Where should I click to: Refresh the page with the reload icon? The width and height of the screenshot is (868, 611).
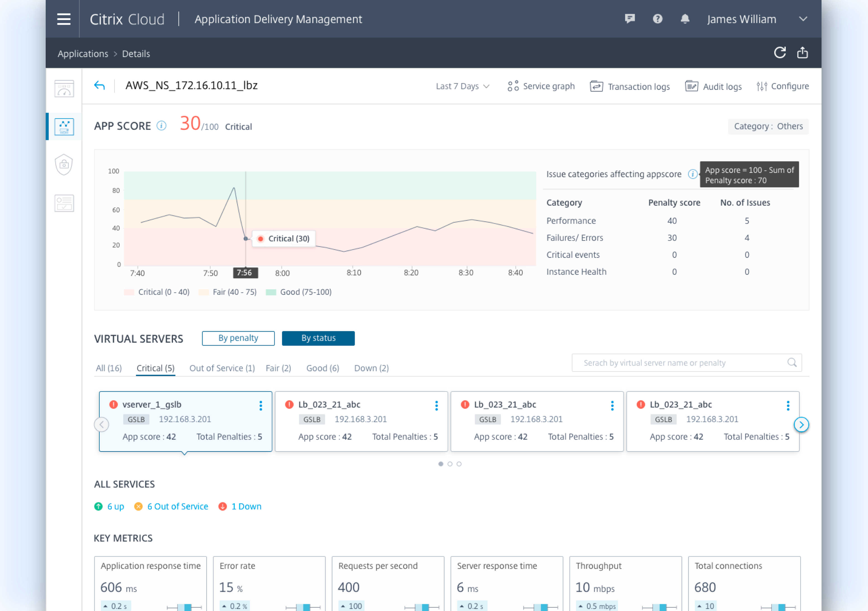coord(780,53)
